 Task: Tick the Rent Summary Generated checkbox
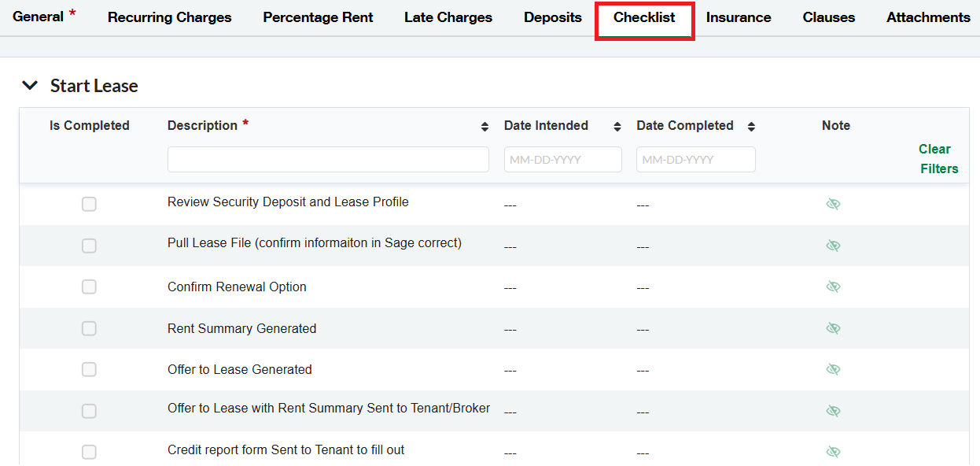pos(89,328)
